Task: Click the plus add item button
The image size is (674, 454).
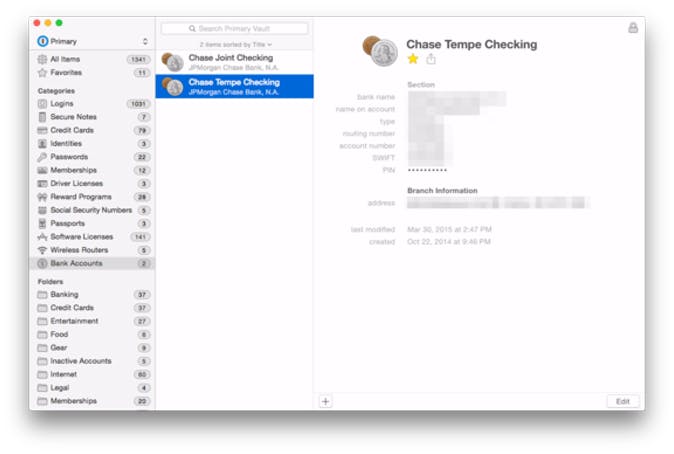Action: pos(325,402)
